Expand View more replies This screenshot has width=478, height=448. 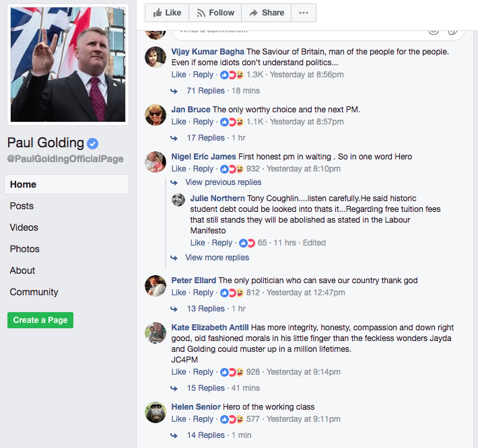pyautogui.click(x=217, y=258)
